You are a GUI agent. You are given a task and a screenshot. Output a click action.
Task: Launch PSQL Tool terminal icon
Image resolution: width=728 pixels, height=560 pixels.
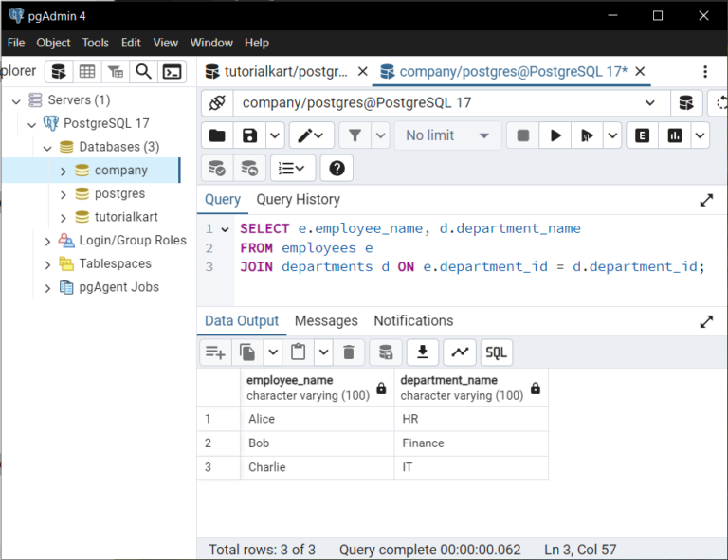[x=172, y=72]
